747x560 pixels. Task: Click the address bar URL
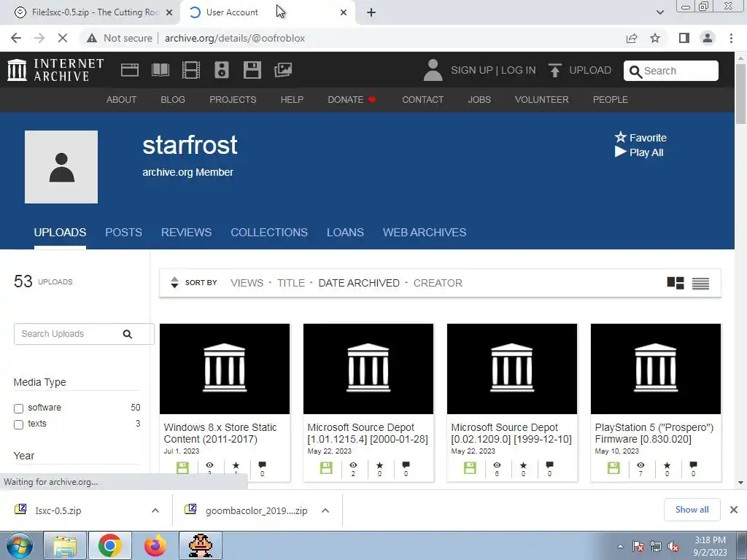[x=234, y=38]
